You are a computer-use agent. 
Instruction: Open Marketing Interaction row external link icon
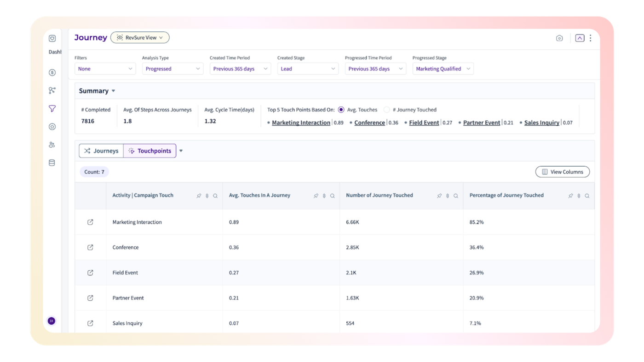[x=90, y=222]
